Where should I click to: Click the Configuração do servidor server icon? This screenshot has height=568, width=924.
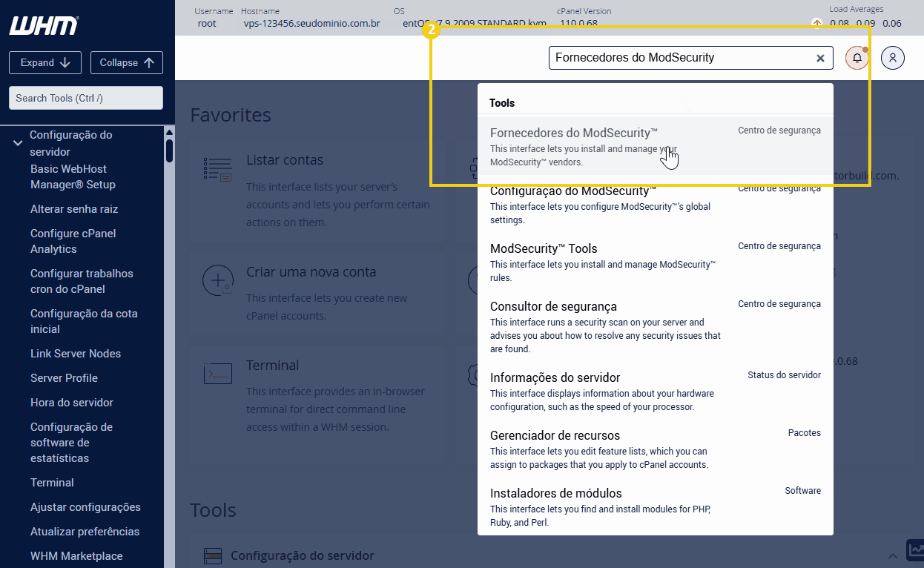213,555
